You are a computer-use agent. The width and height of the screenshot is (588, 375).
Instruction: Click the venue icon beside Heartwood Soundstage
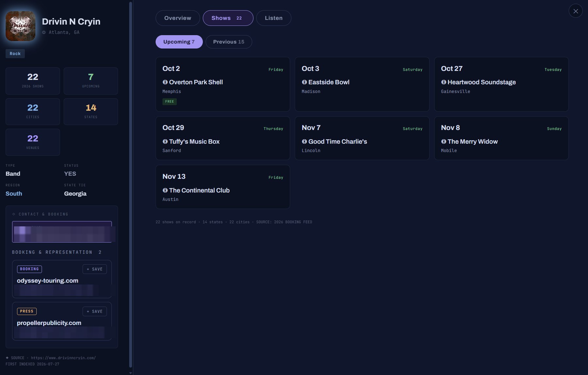pyautogui.click(x=443, y=82)
